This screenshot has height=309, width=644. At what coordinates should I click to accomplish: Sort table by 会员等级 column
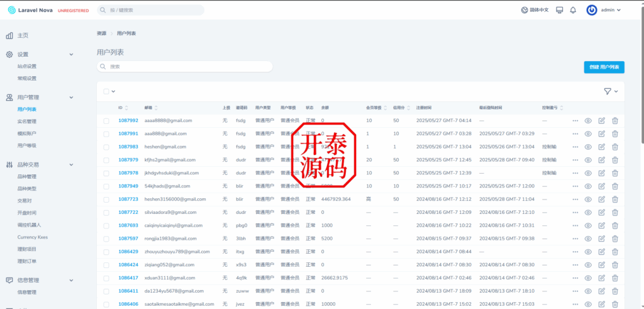click(377, 108)
